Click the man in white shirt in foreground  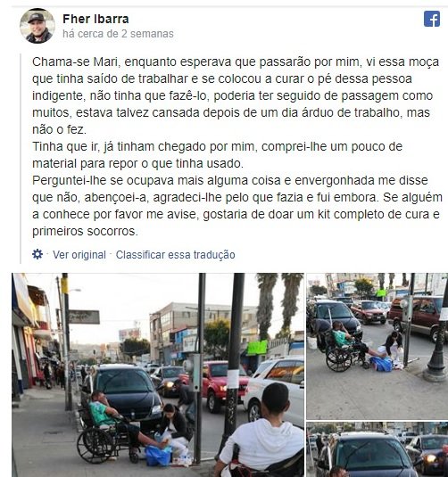pos(261,432)
